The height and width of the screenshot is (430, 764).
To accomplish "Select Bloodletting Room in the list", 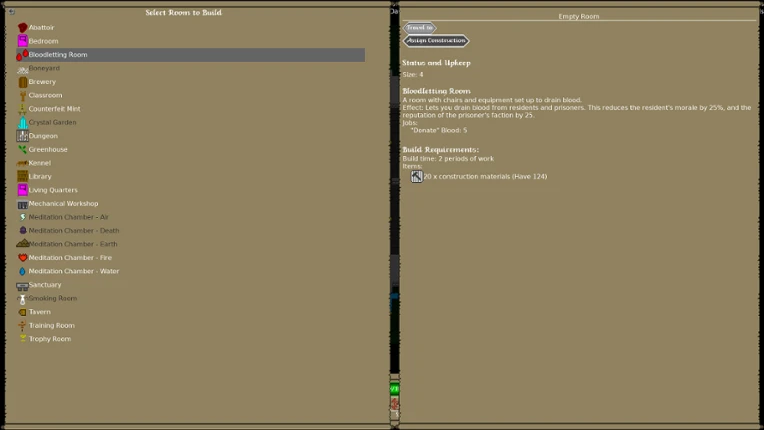I will point(191,55).
